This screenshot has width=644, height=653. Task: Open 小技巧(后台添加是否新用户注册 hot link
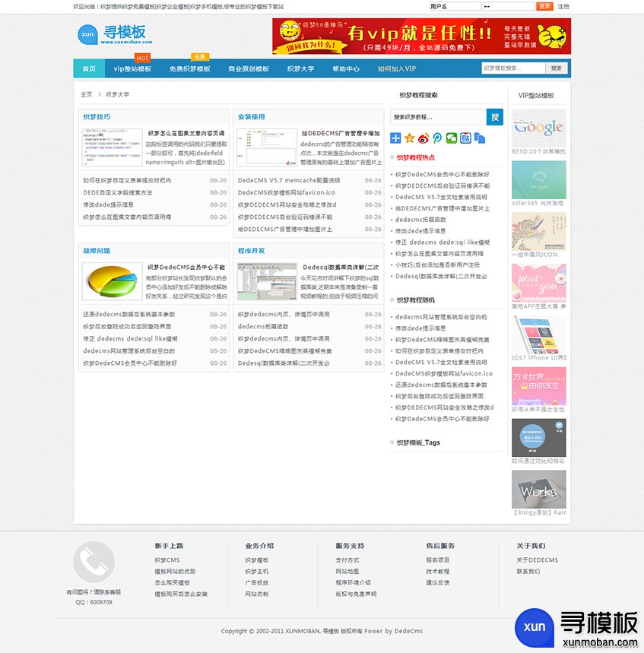click(x=437, y=265)
